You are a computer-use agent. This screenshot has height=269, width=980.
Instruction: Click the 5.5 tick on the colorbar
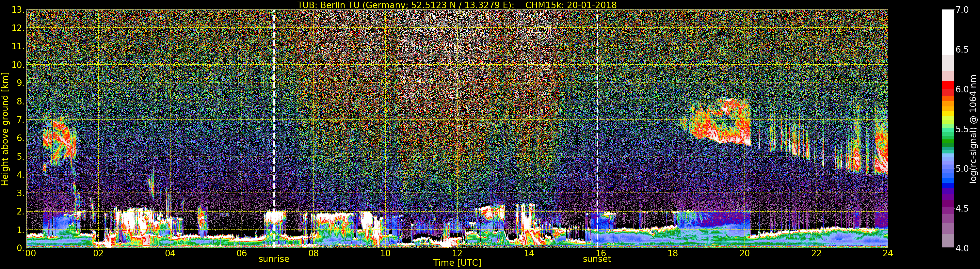962,129
